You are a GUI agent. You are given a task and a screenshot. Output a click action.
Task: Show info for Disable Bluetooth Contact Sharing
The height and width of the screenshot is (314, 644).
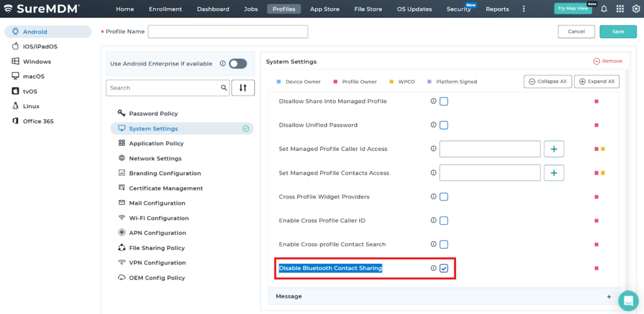(433, 268)
